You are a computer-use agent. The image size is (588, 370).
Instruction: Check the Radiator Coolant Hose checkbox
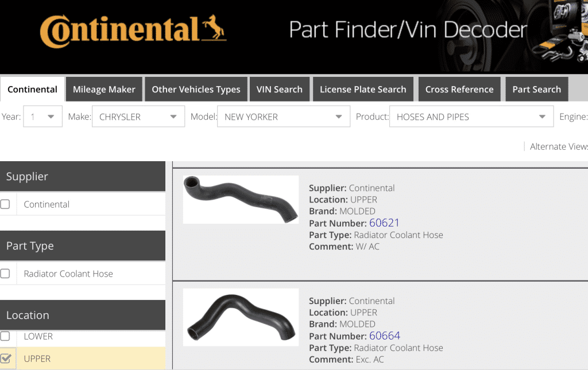click(5, 274)
